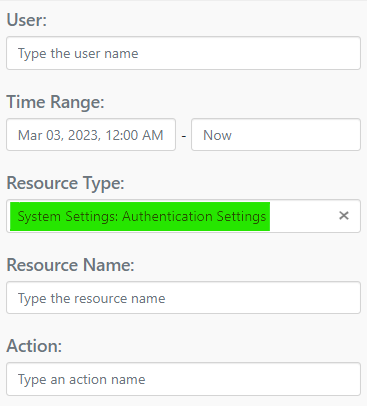
Task: Click the 'Time Range:' label
Action: click(x=55, y=102)
